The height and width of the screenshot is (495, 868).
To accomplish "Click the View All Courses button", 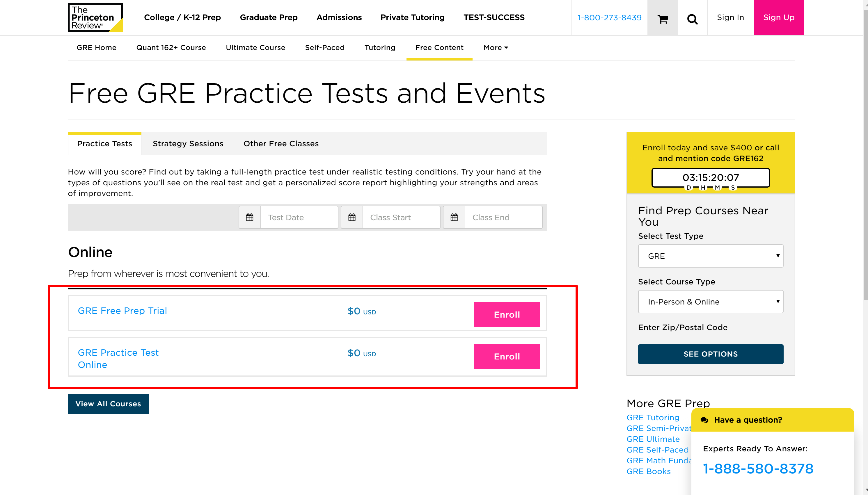I will (x=108, y=404).
